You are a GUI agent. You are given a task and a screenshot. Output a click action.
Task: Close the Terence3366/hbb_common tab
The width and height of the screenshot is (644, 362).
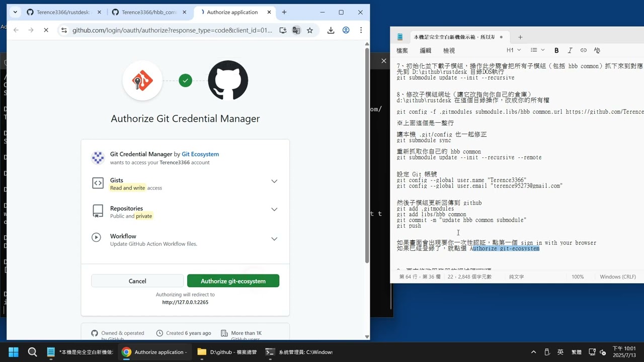(184, 12)
